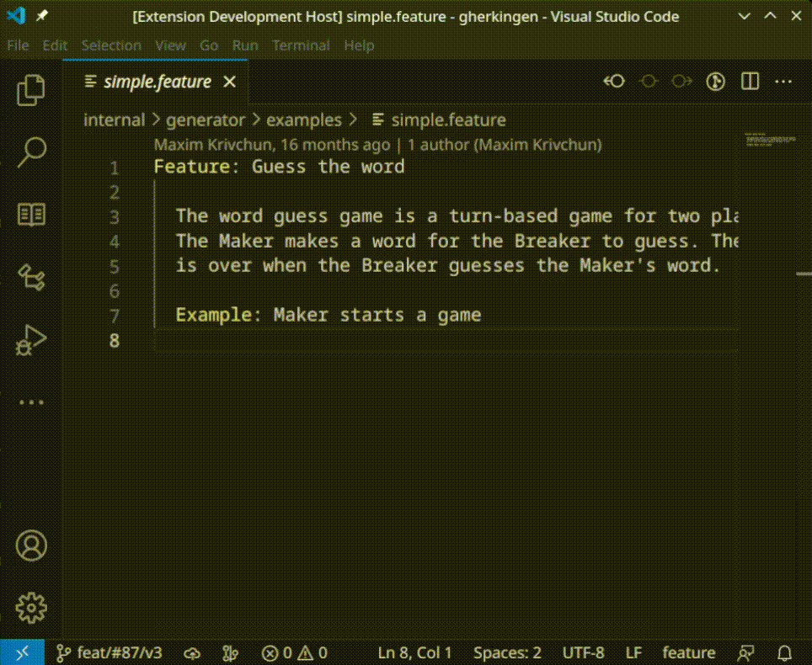Click the pin icon in the title bar
812x665 pixels.
tap(41, 16)
